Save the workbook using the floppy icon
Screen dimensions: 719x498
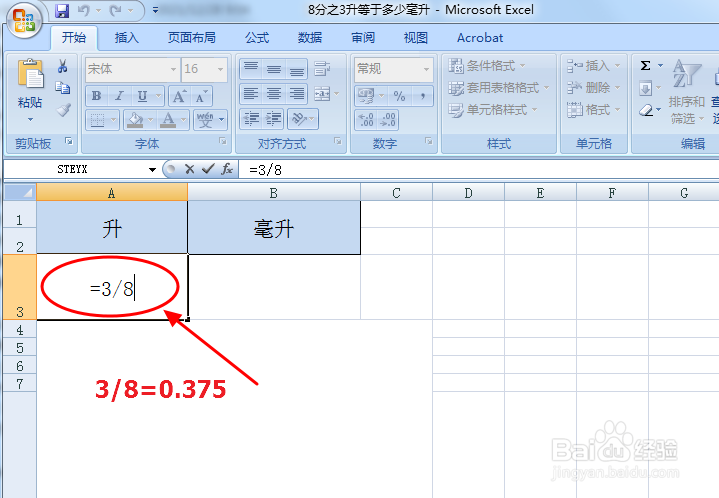pos(62,10)
